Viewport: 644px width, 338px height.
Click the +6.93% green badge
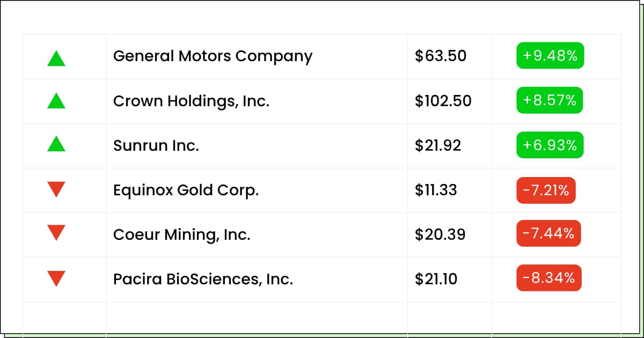pyautogui.click(x=550, y=145)
